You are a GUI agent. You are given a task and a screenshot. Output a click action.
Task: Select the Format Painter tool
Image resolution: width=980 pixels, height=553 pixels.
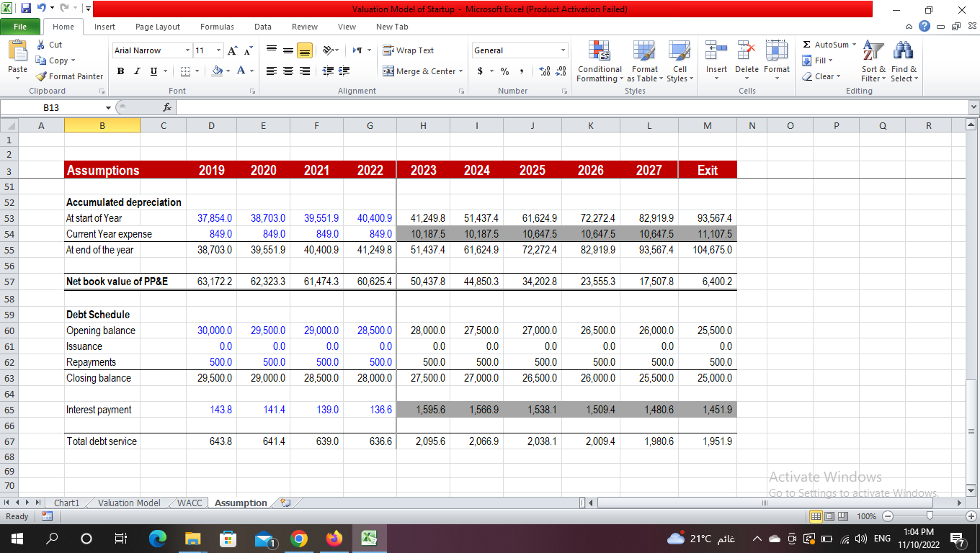click(x=69, y=76)
